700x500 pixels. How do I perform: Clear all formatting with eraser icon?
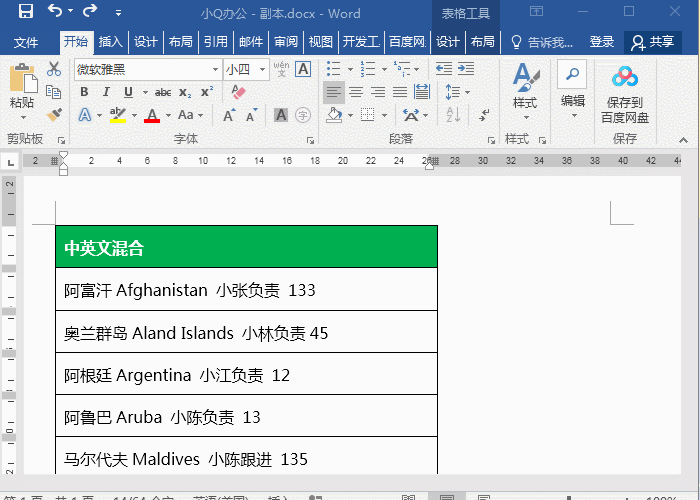pos(238,92)
